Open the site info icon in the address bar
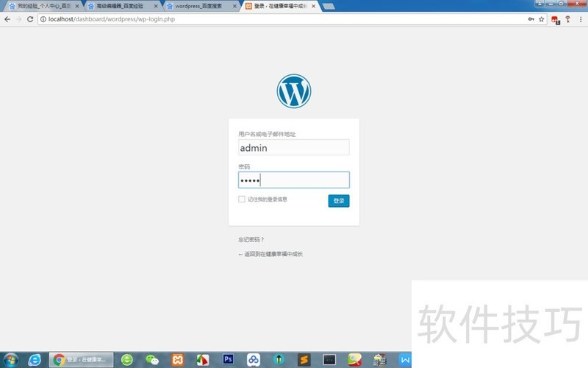 43,19
